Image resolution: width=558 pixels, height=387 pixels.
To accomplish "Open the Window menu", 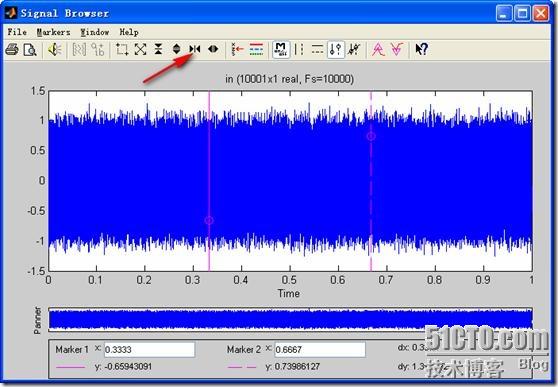I will [94, 32].
